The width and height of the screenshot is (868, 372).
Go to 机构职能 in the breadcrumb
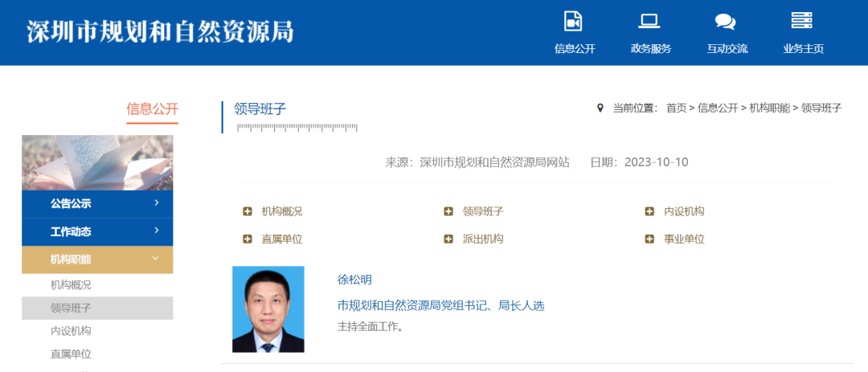(x=769, y=108)
